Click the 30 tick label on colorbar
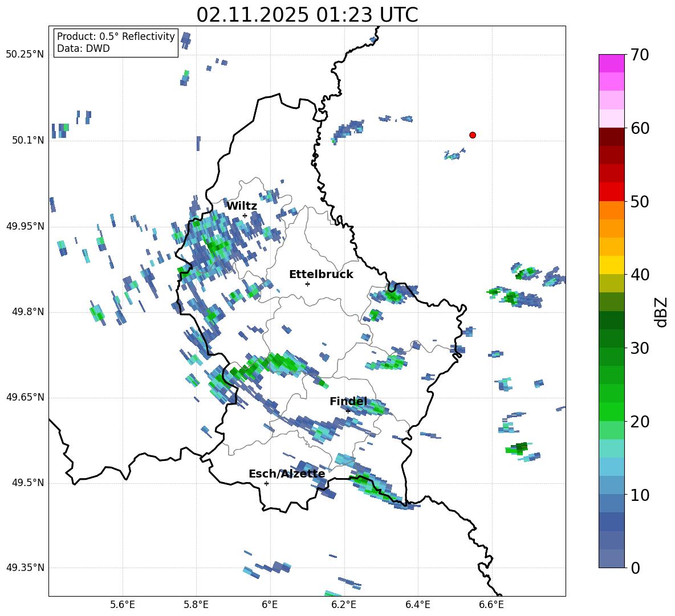The width and height of the screenshot is (675, 616). (x=640, y=348)
